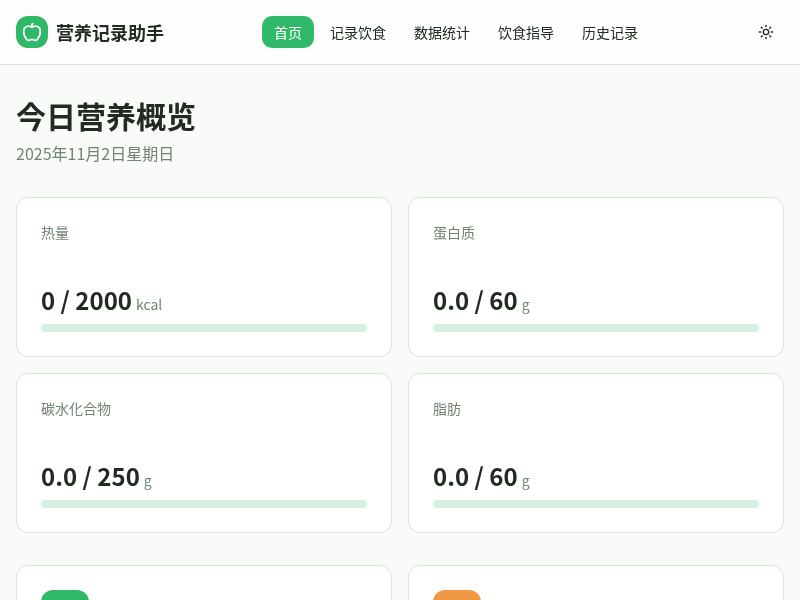Open the 记录饮食 menu item
The width and height of the screenshot is (800, 600).
pyautogui.click(x=358, y=32)
